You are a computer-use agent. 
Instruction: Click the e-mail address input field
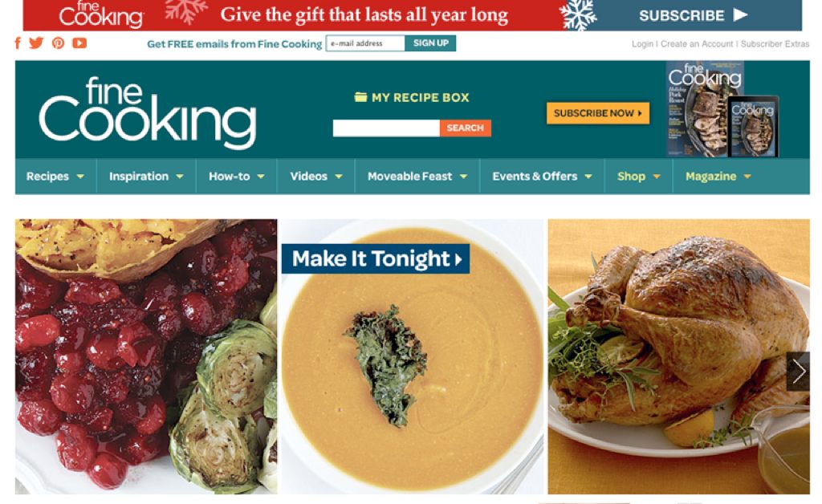tap(365, 43)
